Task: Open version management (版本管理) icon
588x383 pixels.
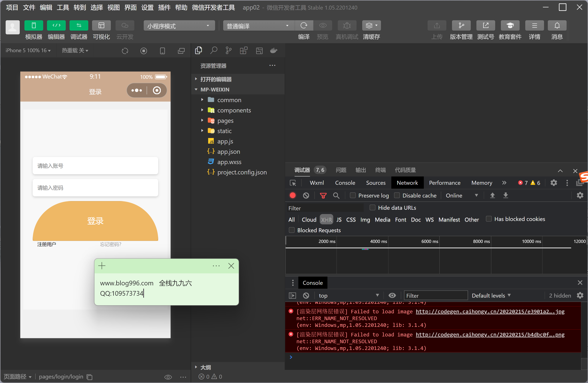Action: [x=461, y=25]
